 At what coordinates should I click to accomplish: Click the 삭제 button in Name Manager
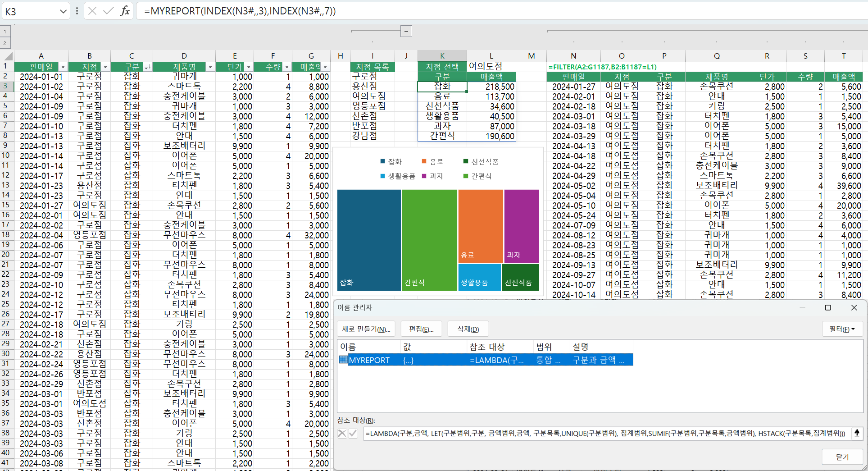click(x=468, y=329)
